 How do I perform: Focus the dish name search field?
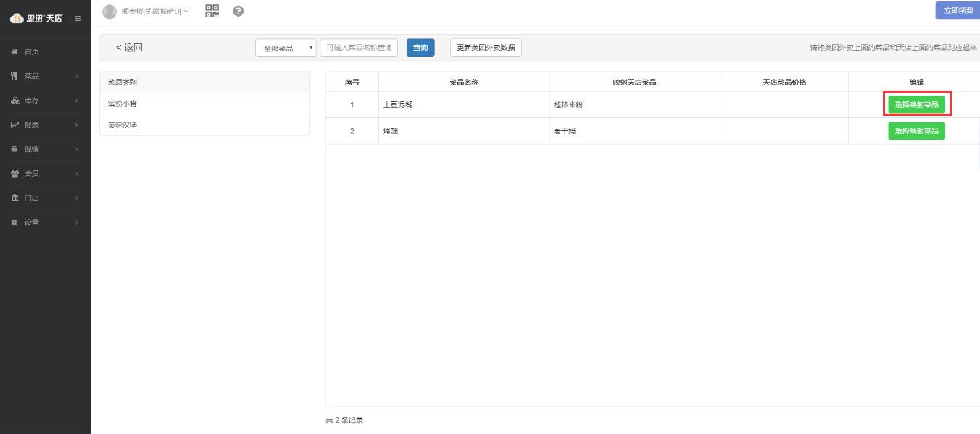click(x=359, y=48)
